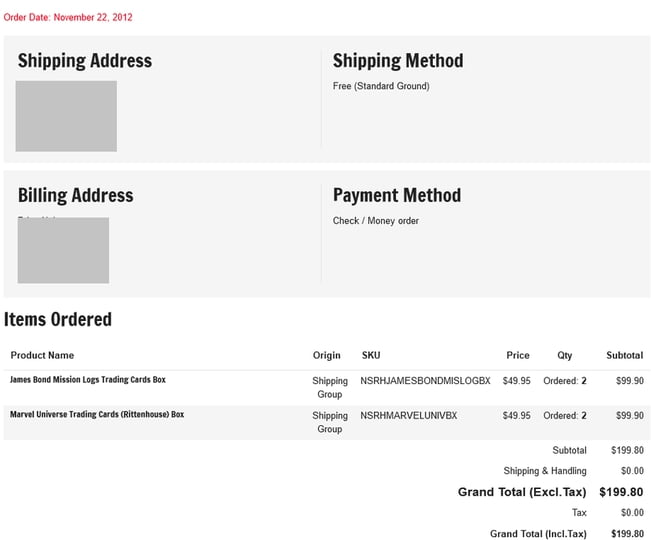The height and width of the screenshot is (540, 651).
Task: Click the Payment Method heading
Action: tap(397, 195)
